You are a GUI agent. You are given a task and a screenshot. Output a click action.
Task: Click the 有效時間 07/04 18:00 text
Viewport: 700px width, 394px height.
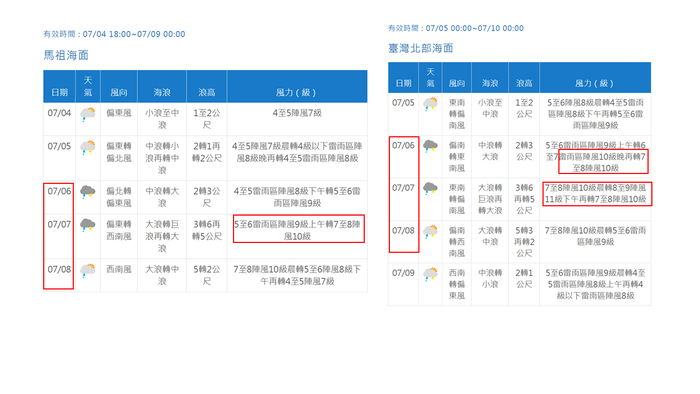[x=114, y=34]
